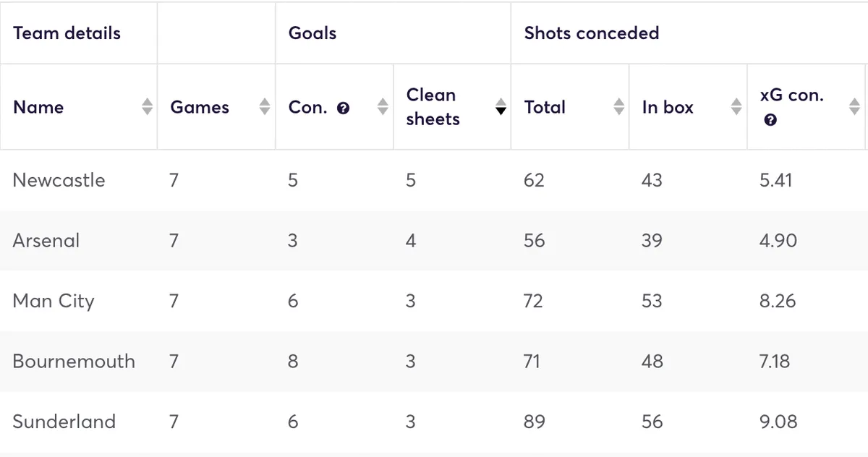Click Newcastle's 5.41 xG conceded cell
Viewport: 868px width, 457px height.
point(776,180)
